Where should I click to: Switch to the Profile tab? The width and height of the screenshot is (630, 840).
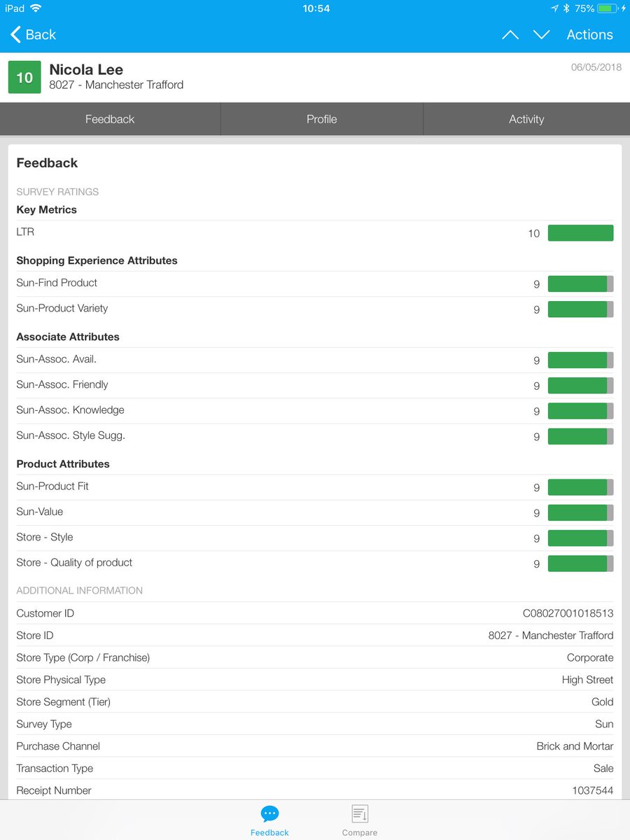[x=322, y=119]
